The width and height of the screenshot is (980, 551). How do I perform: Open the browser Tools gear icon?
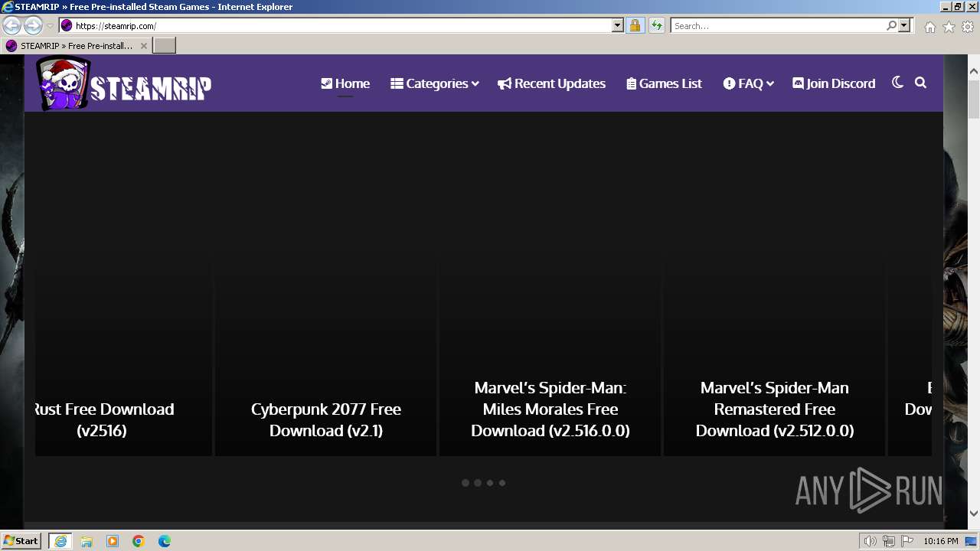click(x=968, y=27)
